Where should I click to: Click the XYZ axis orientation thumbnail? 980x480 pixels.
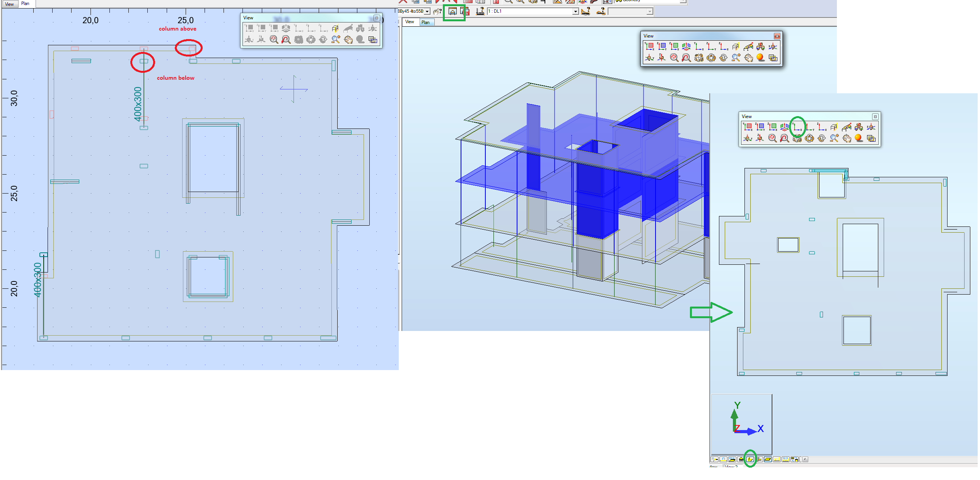[x=742, y=424]
